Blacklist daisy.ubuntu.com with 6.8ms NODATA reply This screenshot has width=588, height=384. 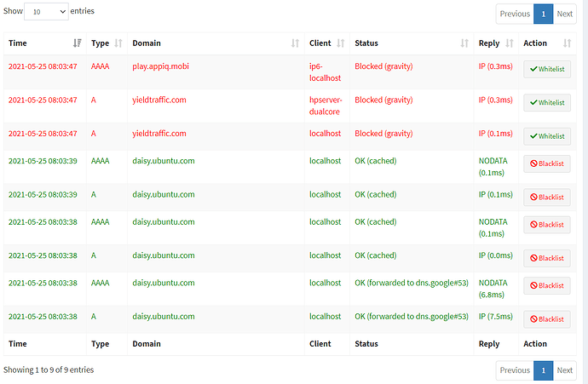pos(547,288)
